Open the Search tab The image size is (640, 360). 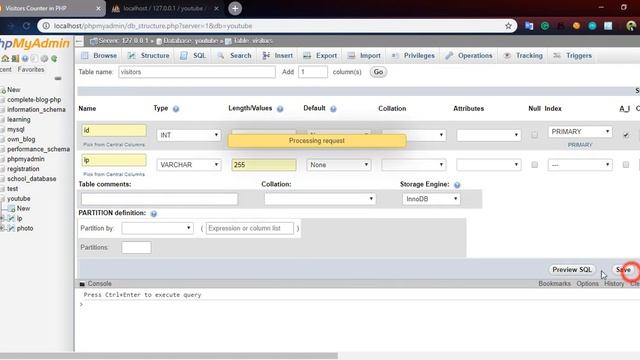(235, 56)
